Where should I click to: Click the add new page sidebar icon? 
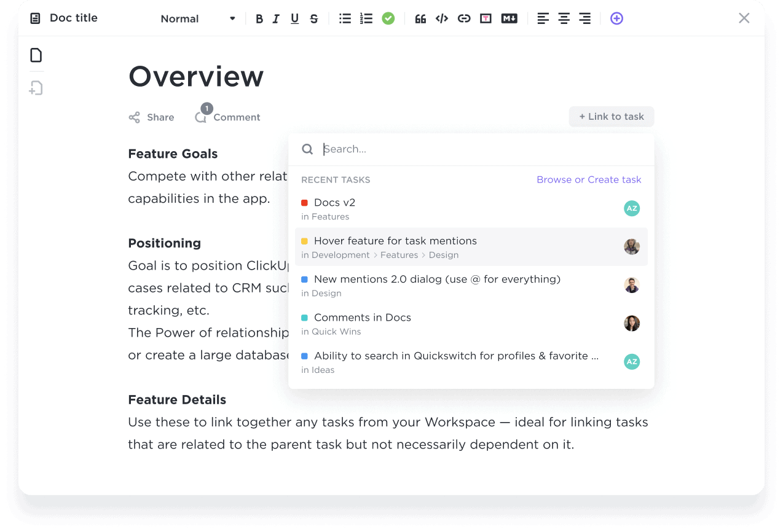coord(36,88)
